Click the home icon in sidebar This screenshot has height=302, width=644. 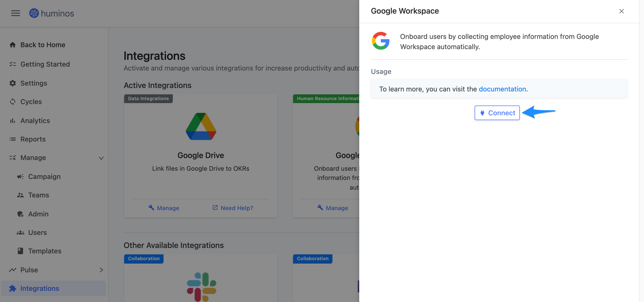coord(12,45)
